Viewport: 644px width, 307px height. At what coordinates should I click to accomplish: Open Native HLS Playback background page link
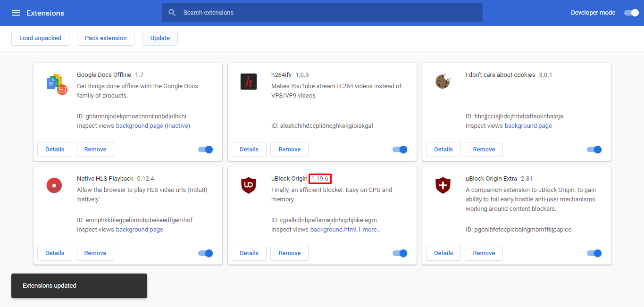[140, 230]
